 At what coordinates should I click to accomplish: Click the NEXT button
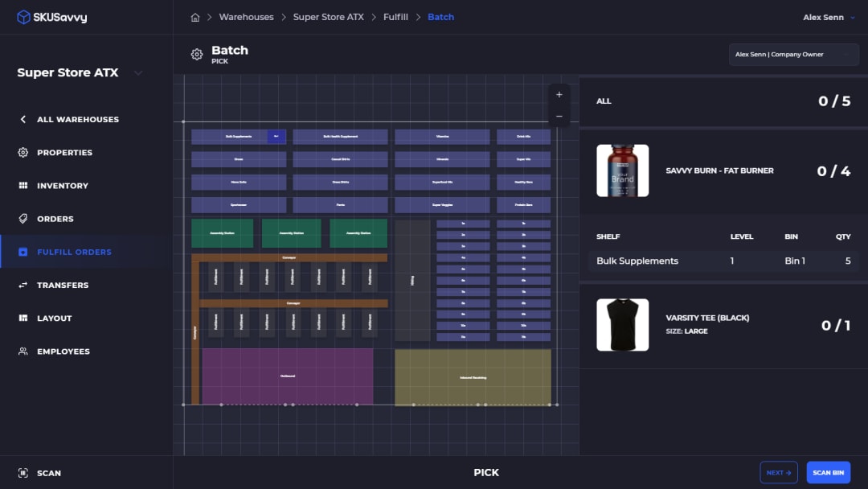pos(778,472)
